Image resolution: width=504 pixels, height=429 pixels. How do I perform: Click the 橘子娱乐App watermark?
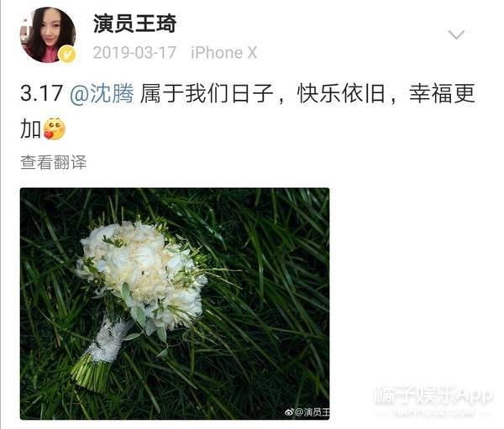point(433,396)
